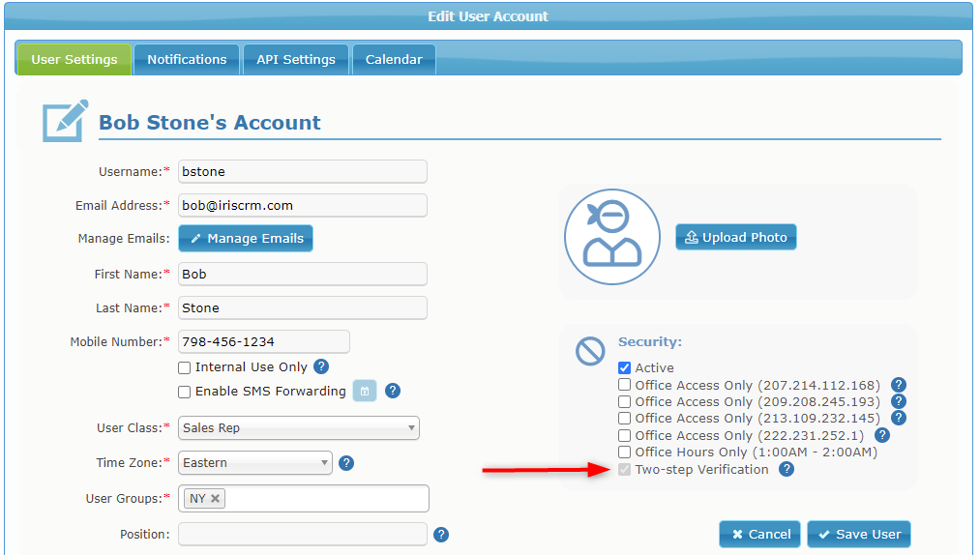Remove the NY tag from User Groups
This screenshot has height=555, width=980.
coord(215,498)
